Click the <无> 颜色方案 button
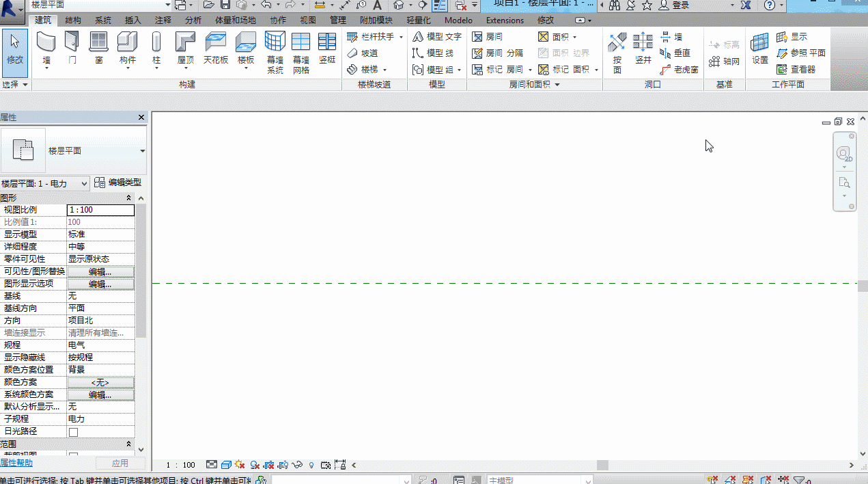Screen dimensions: 868x484 [100, 383]
